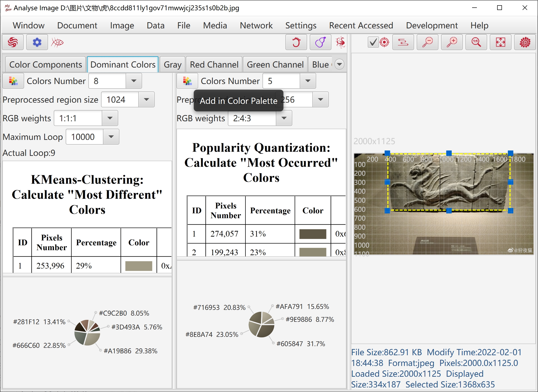
Task: Click the dark brown swatch in Popularity row 1
Action: [313, 234]
